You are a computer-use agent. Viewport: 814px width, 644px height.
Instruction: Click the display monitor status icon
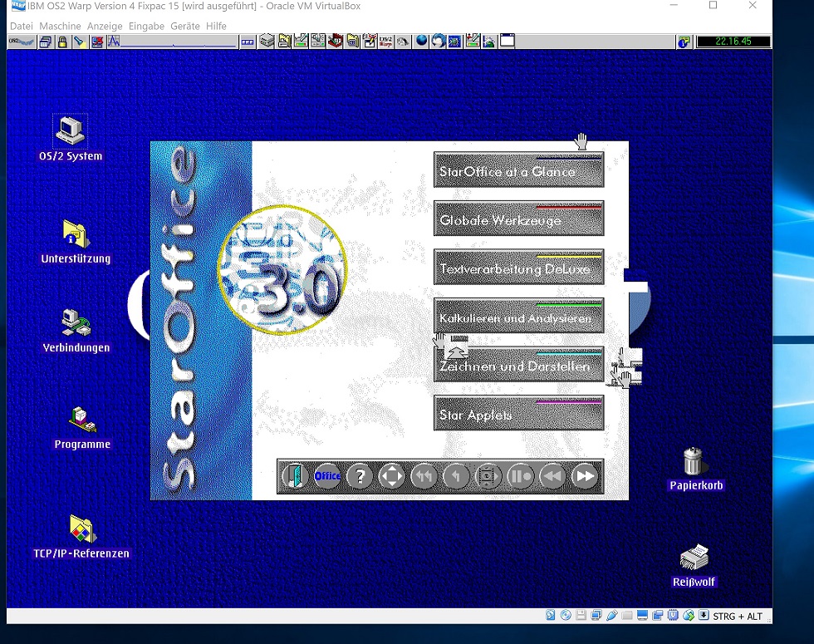pyautogui.click(x=642, y=616)
